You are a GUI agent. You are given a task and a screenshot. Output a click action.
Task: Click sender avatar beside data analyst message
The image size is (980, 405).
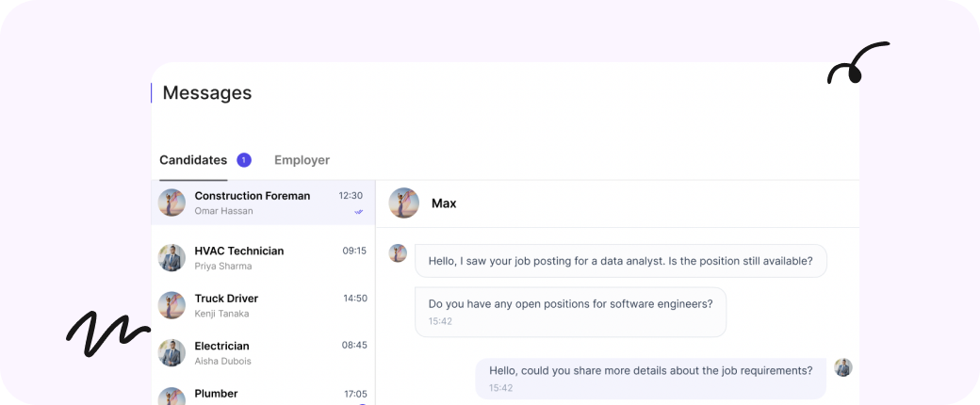(398, 253)
